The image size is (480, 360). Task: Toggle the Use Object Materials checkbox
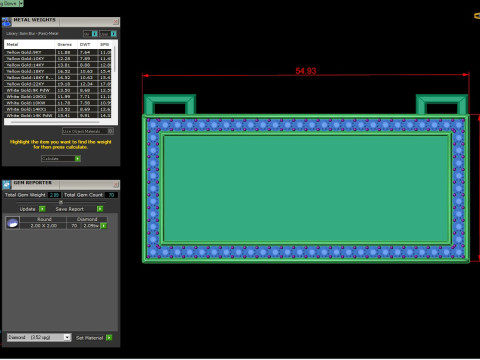coord(111,131)
